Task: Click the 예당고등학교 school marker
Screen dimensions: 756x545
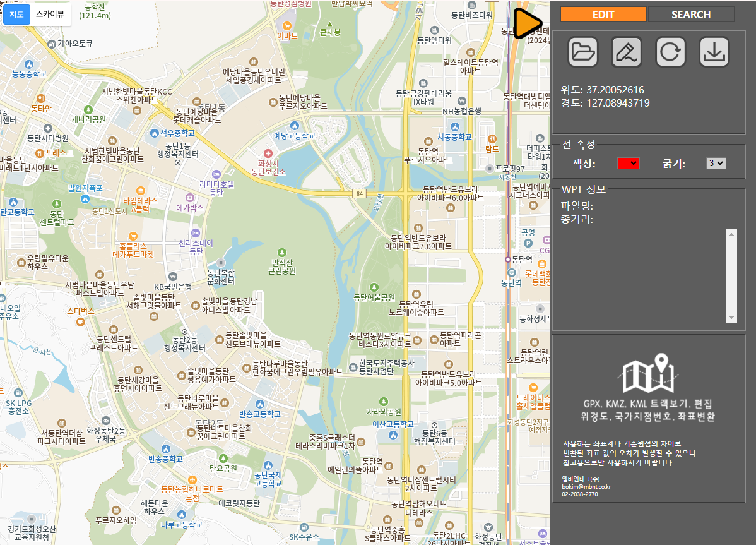Action: 294,126
